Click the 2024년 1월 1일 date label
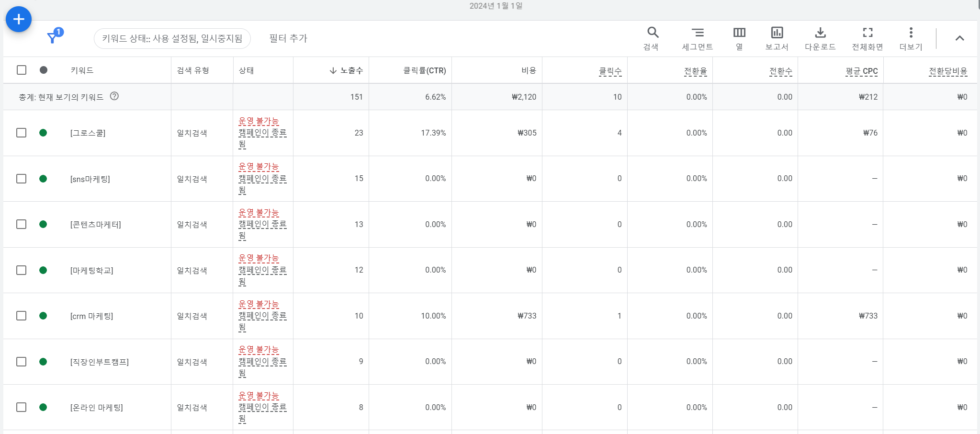 (x=496, y=6)
